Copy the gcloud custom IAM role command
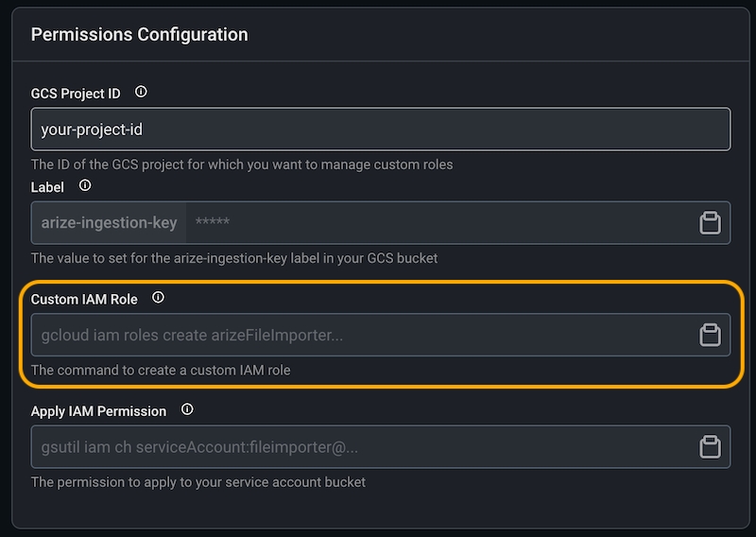The height and width of the screenshot is (537, 756). pos(710,335)
